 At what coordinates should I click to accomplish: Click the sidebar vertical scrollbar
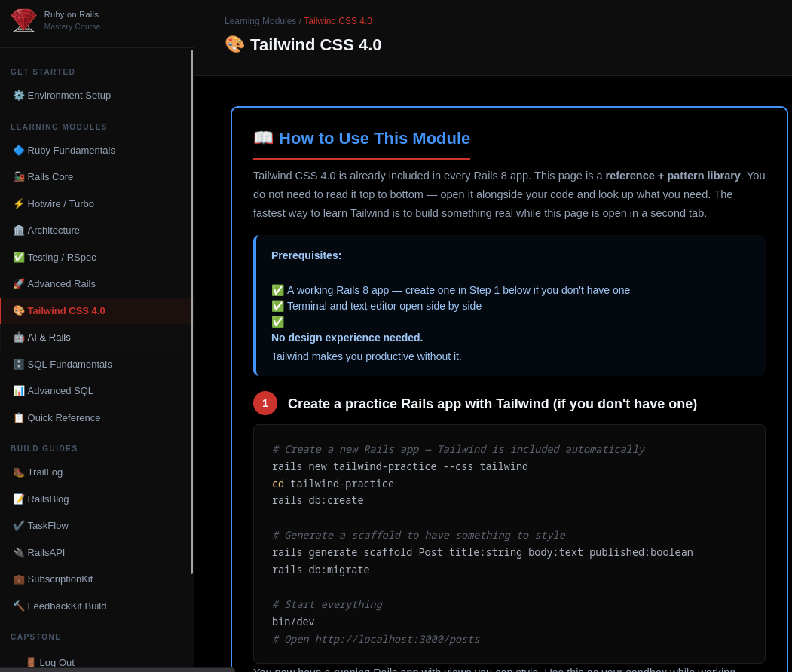(x=192, y=311)
